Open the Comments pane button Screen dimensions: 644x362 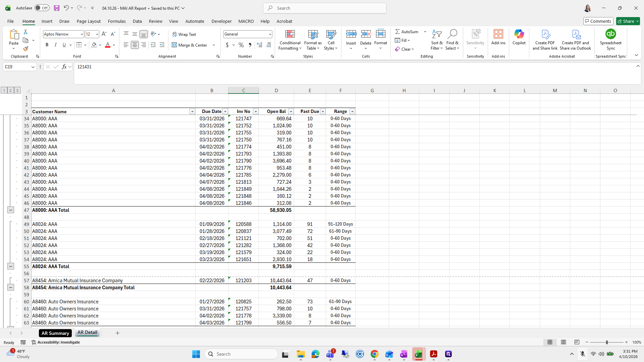[x=598, y=21]
